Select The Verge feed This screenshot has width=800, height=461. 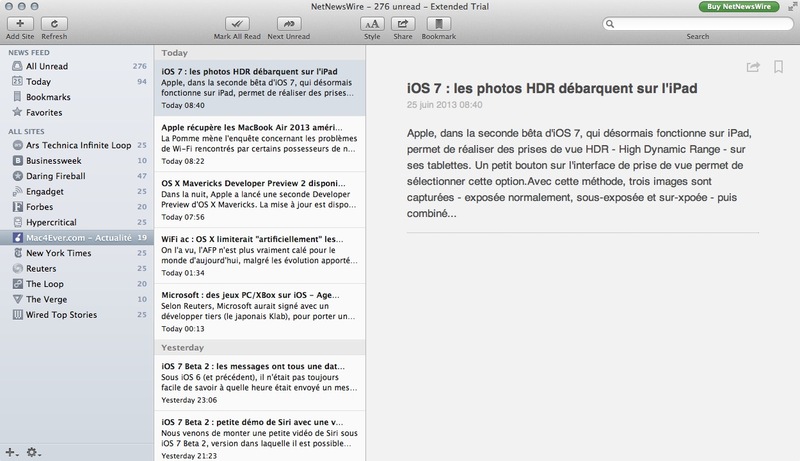[77, 299]
